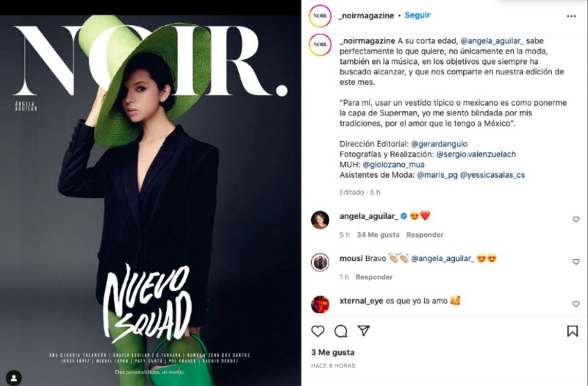Open the three-dot more options menu

pos(571,16)
